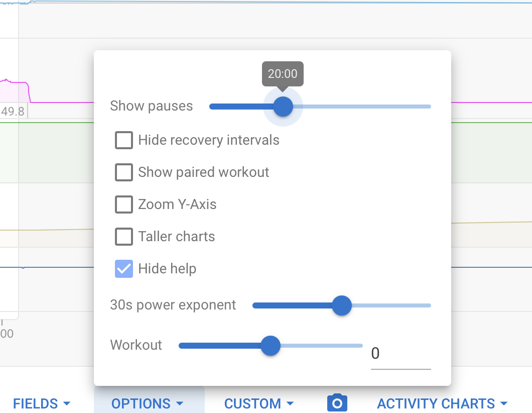Click the Workout slider thumb
Screen dimensions: 532x413
point(271,346)
